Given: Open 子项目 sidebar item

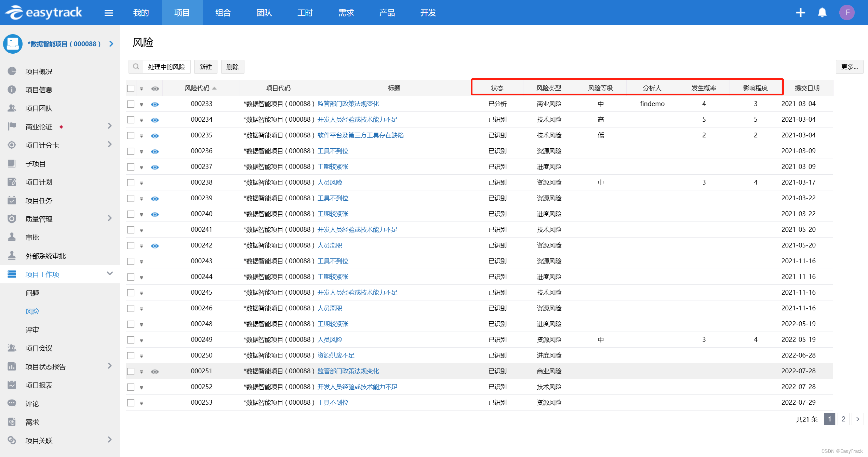Looking at the screenshot, I should point(35,164).
